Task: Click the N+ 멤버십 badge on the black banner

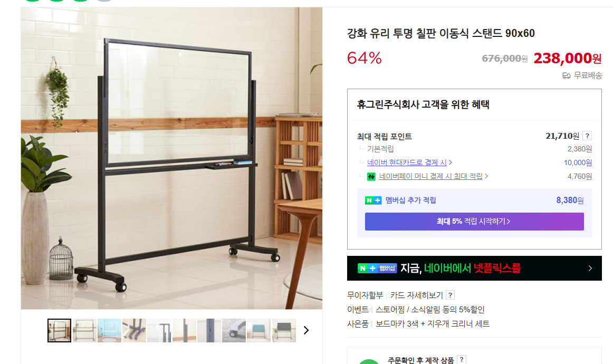Action: [377, 268]
